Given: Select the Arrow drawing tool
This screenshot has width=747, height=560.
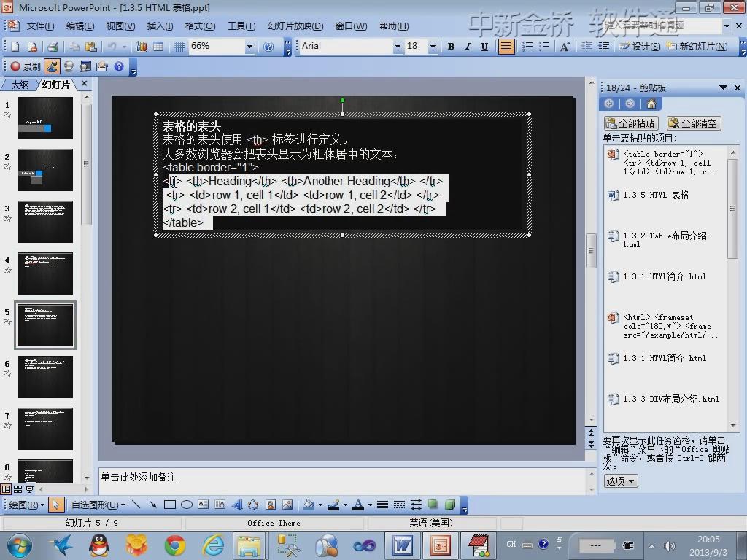Looking at the screenshot, I should 153,505.
